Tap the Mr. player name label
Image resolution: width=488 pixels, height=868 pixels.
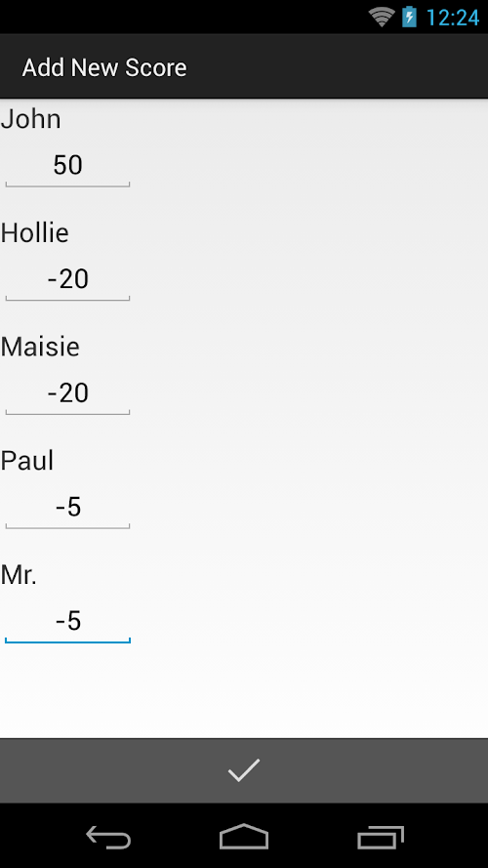pyautogui.click(x=19, y=576)
